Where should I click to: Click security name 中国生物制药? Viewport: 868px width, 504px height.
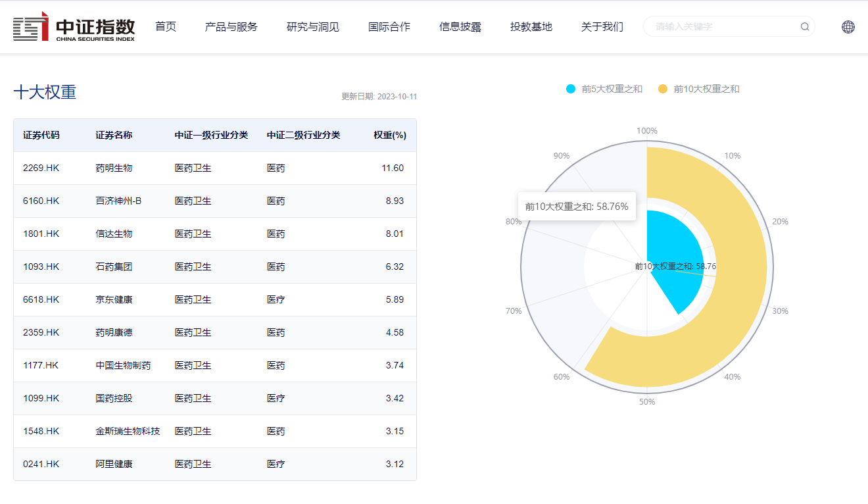click(123, 365)
